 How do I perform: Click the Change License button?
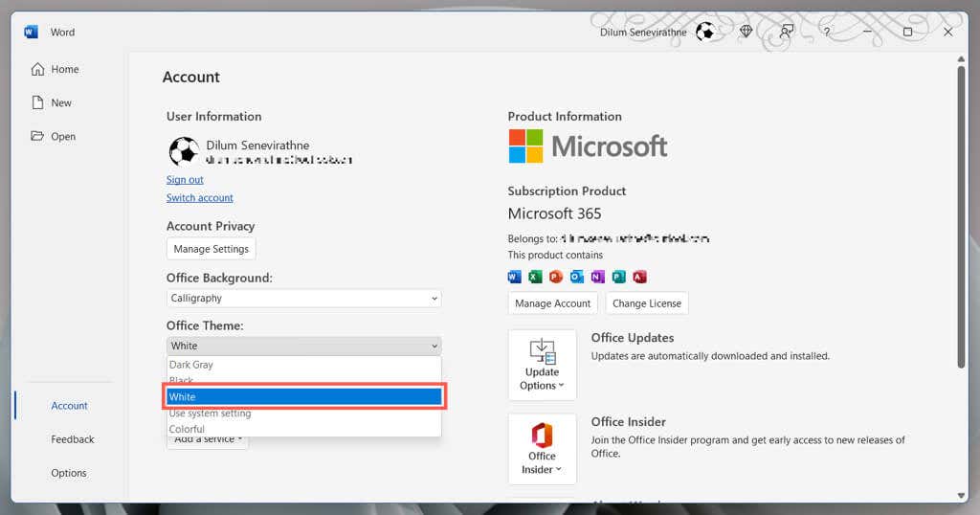[x=647, y=303]
